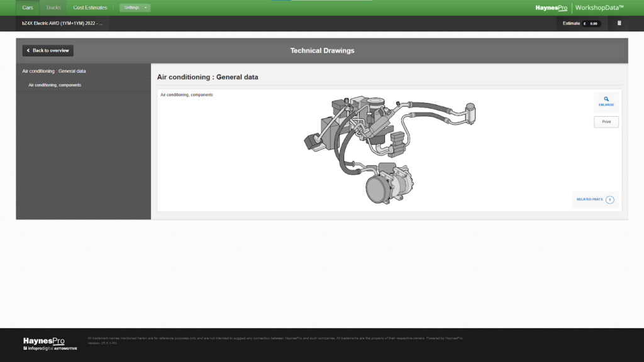Open the bZ4X Electric AWD vehicle selector
644x362 pixels.
pyautogui.click(x=61, y=23)
